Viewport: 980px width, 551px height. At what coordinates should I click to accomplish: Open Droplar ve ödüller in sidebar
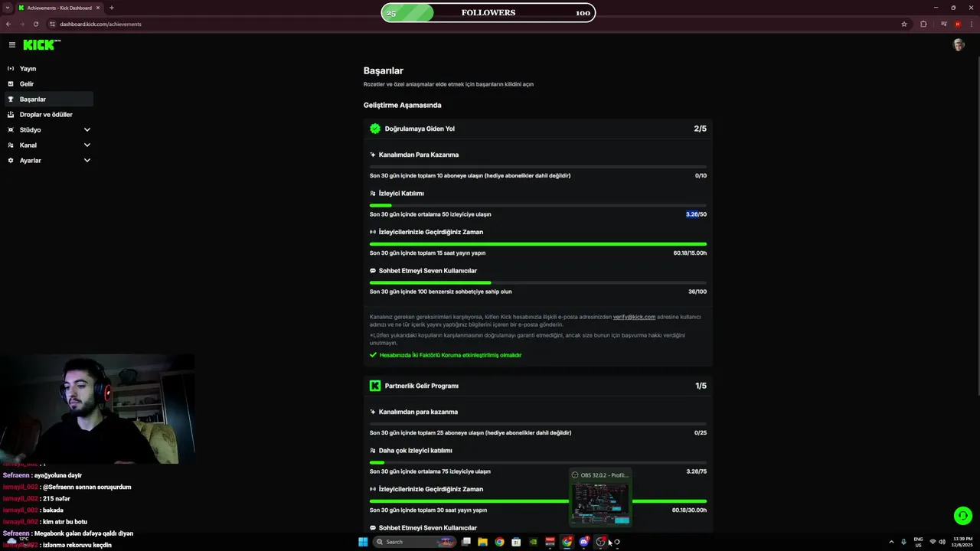(49, 115)
